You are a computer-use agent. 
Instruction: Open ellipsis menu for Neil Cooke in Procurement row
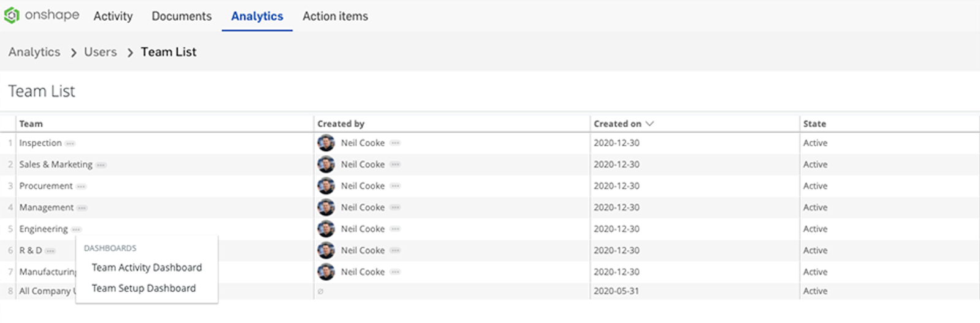pos(395,186)
